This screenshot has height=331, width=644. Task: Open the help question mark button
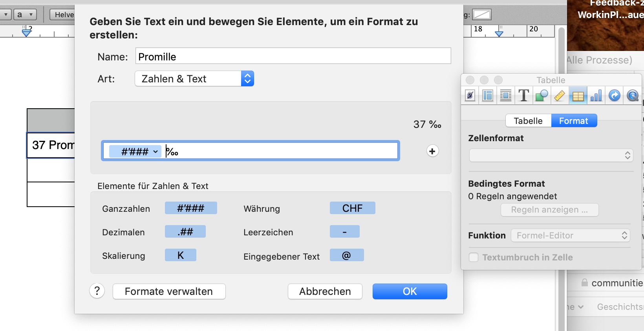[97, 291]
